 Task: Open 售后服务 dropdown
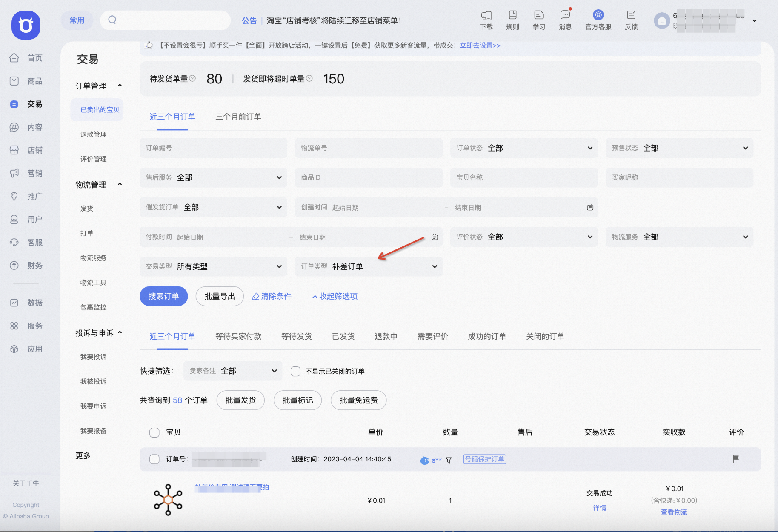[x=213, y=177]
